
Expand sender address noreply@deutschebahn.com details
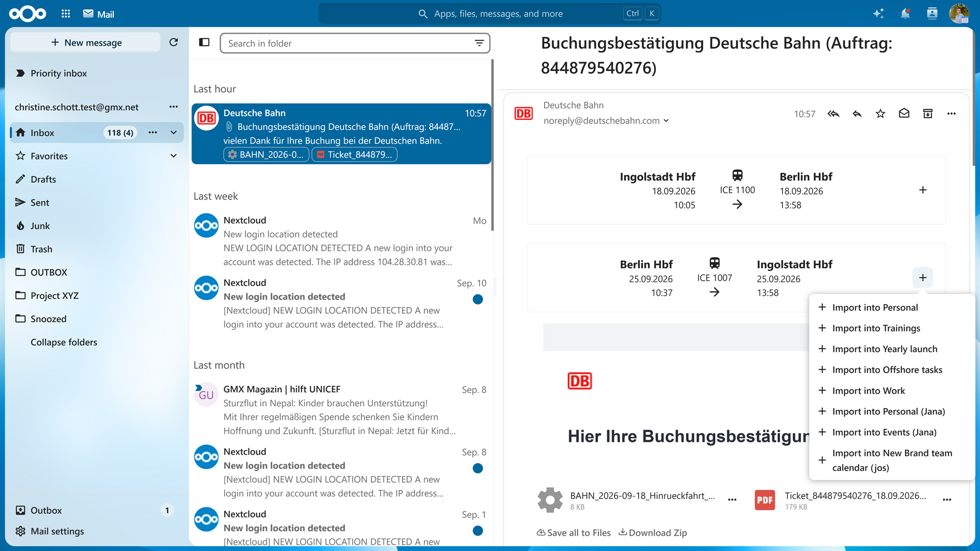666,121
